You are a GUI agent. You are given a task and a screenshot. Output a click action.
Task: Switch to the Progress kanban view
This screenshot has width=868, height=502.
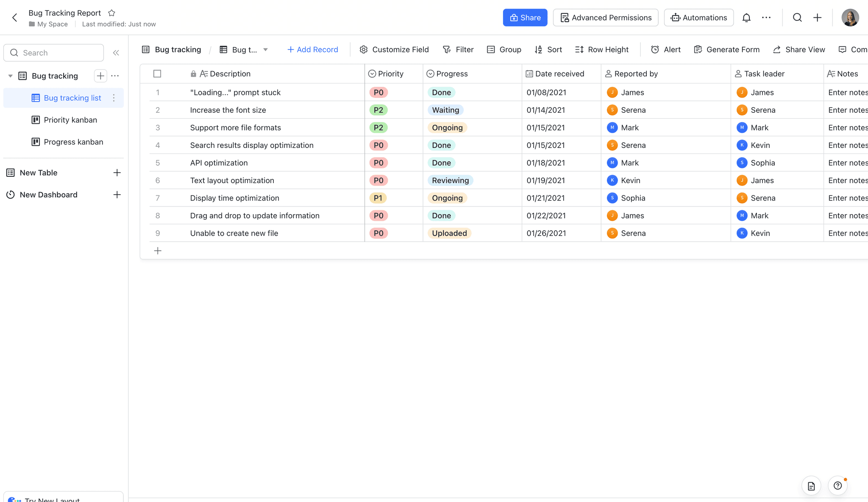73,142
